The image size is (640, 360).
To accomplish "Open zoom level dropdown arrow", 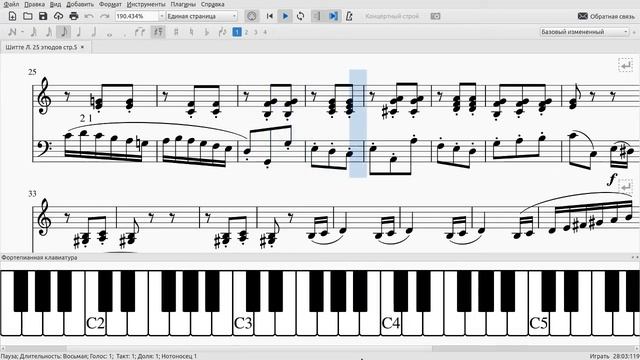I will point(162,16).
